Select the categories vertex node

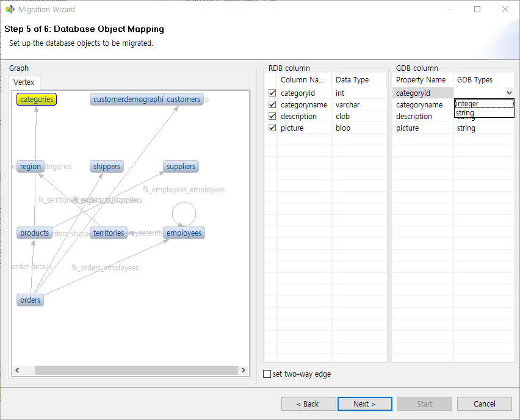point(37,100)
